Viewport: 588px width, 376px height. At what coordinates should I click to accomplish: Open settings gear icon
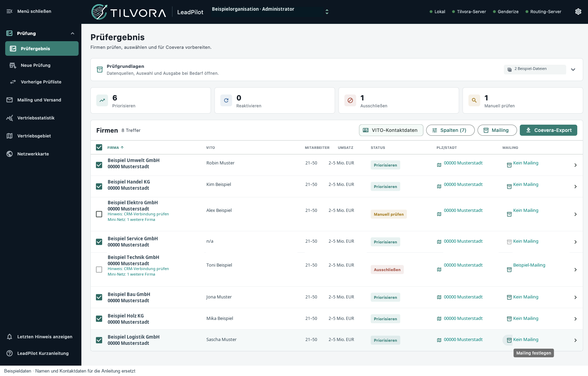coord(578,11)
